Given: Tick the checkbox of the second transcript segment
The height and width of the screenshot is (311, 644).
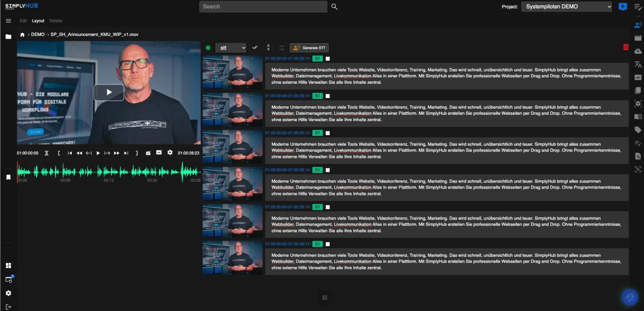Looking at the screenshot, I should pyautogui.click(x=328, y=96).
